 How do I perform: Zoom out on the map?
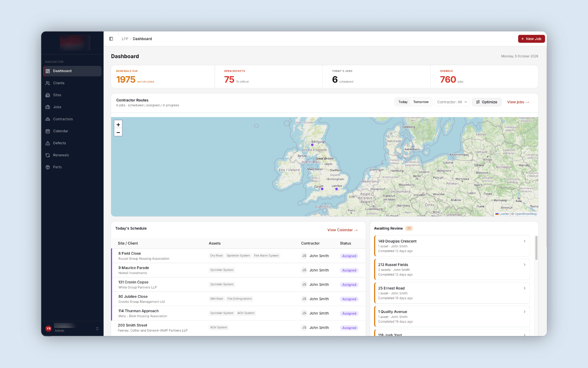(118, 132)
